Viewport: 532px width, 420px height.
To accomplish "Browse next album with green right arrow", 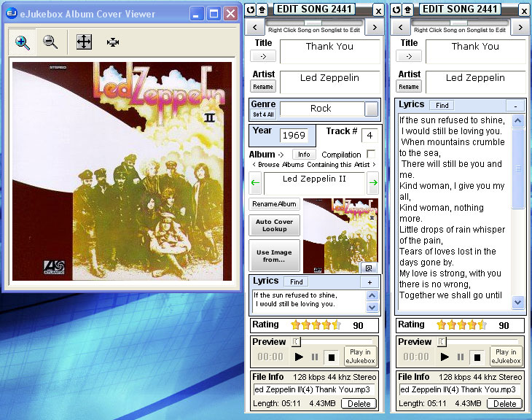I will coord(373,183).
